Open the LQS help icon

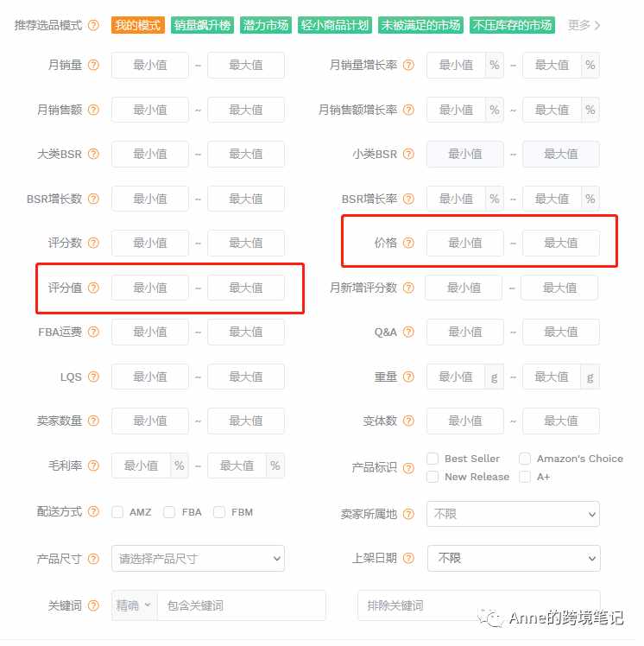(x=93, y=377)
